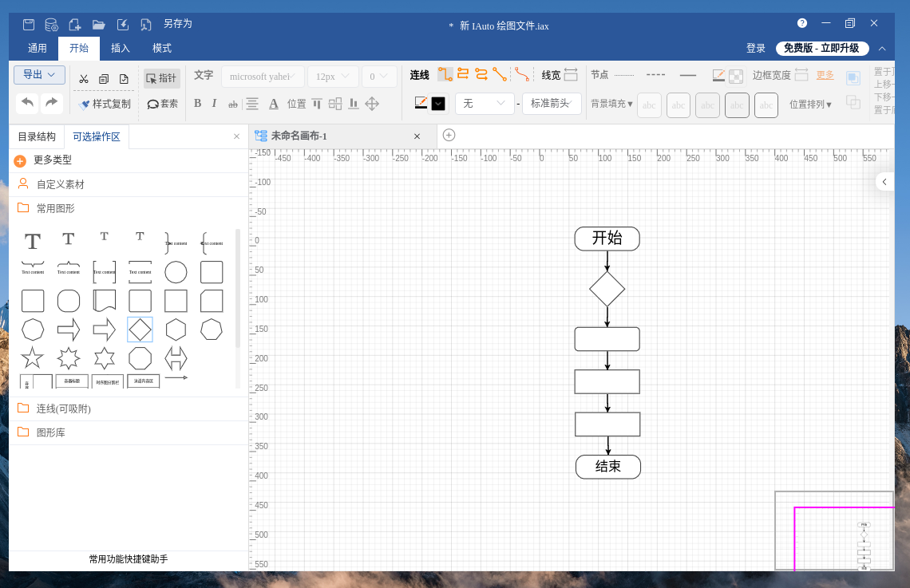The width and height of the screenshot is (910, 588).
Task: Expand the 连线(可吸附) folder
Action: tap(64, 408)
